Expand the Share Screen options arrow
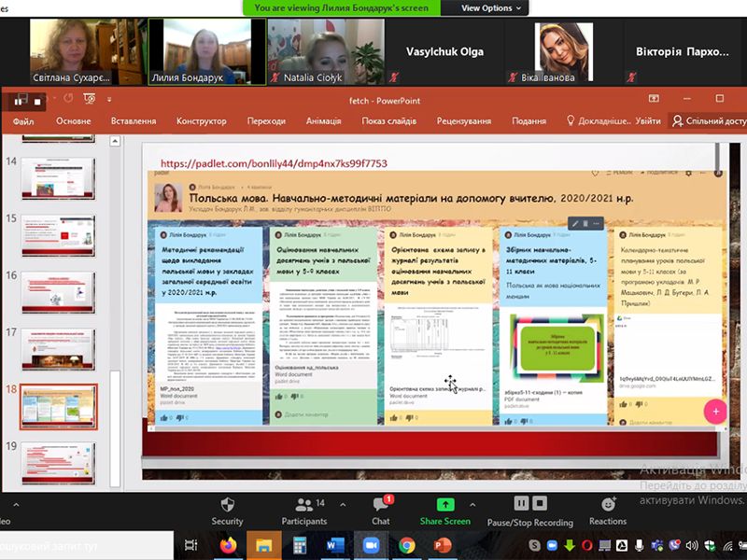 [472, 504]
